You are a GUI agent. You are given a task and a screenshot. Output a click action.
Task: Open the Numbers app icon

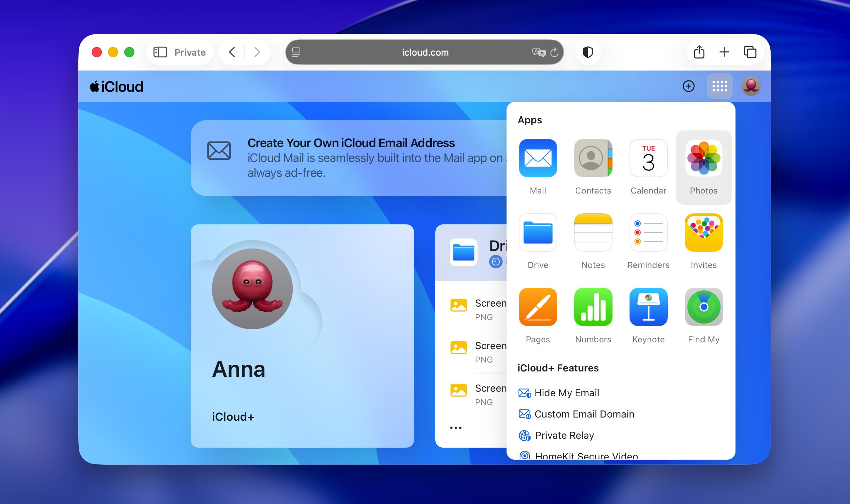pos(593,307)
